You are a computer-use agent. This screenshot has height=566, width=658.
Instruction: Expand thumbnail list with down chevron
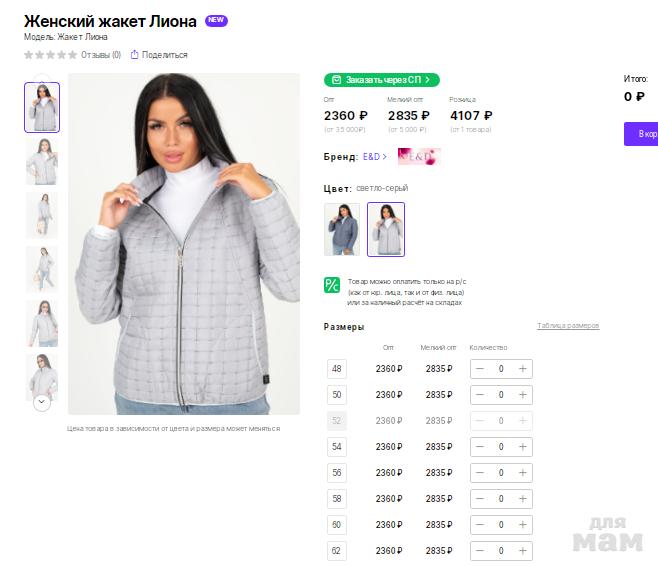click(42, 402)
